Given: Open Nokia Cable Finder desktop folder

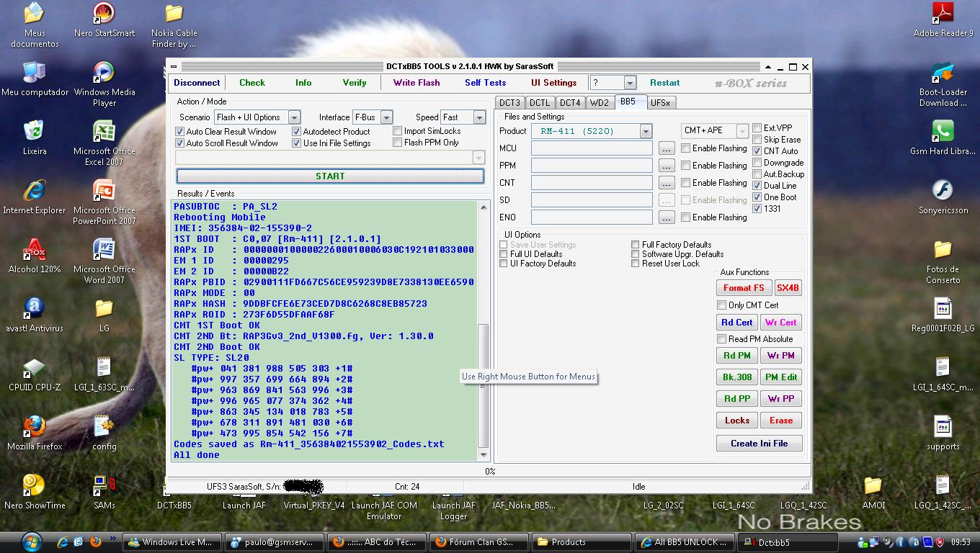Looking at the screenshot, I should coord(174,25).
